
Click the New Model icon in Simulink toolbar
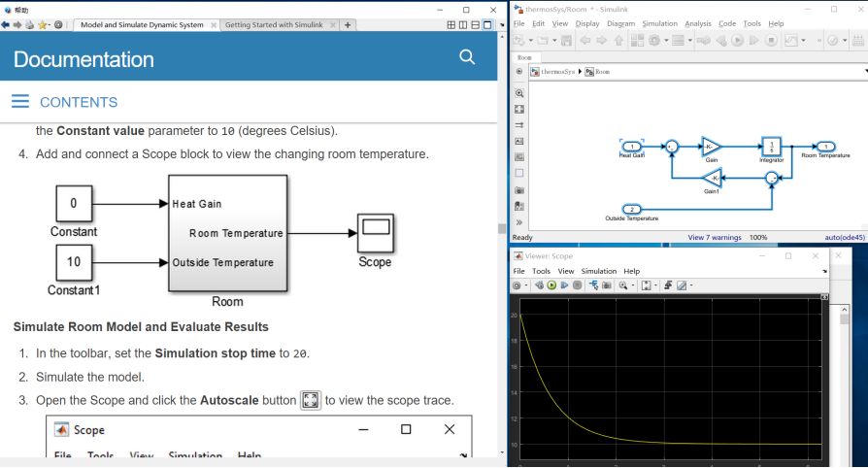point(518,41)
